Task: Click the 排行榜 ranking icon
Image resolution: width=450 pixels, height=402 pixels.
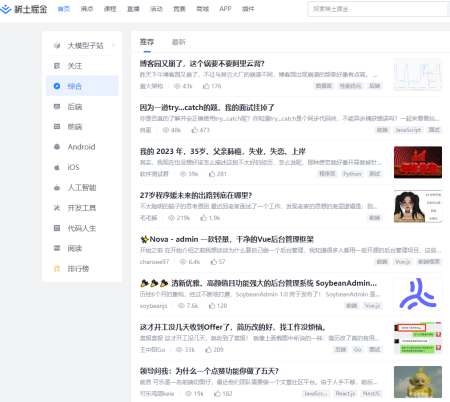Action: pyautogui.click(x=57, y=269)
